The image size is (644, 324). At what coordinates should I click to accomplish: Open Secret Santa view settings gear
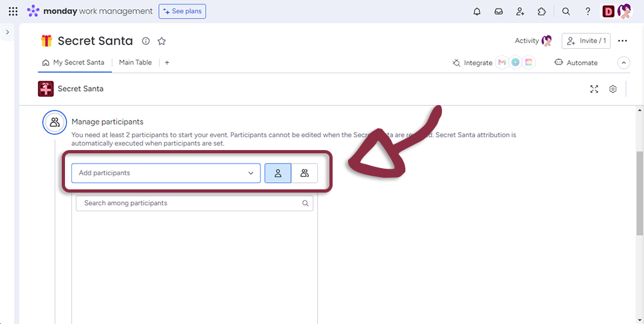coord(613,90)
